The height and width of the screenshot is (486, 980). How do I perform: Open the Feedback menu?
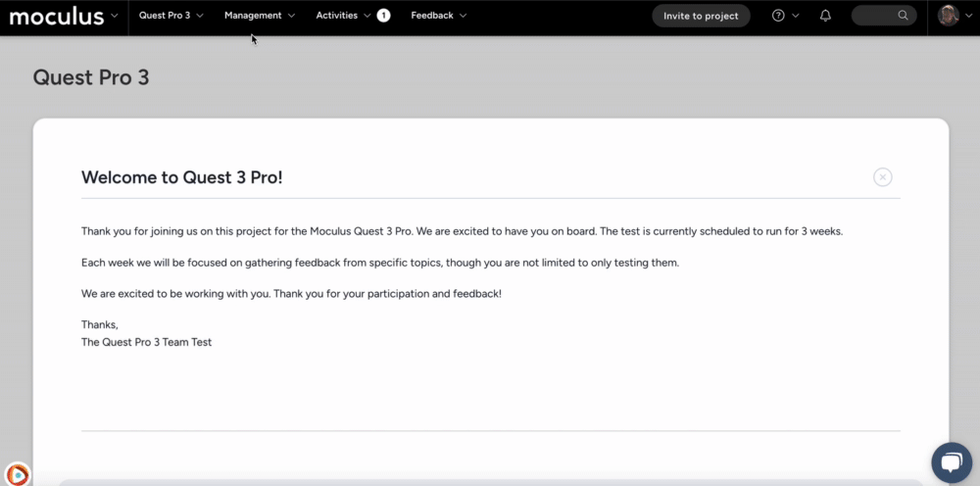tap(432, 16)
